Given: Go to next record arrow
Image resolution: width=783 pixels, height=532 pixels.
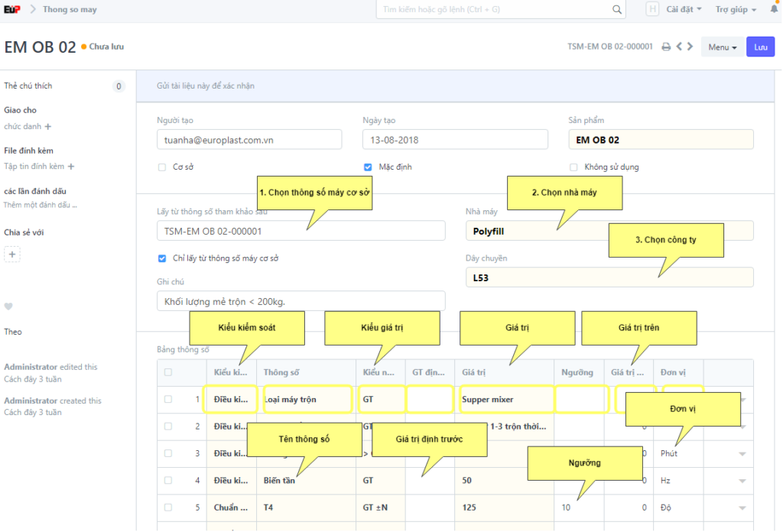Looking at the screenshot, I should coord(690,47).
